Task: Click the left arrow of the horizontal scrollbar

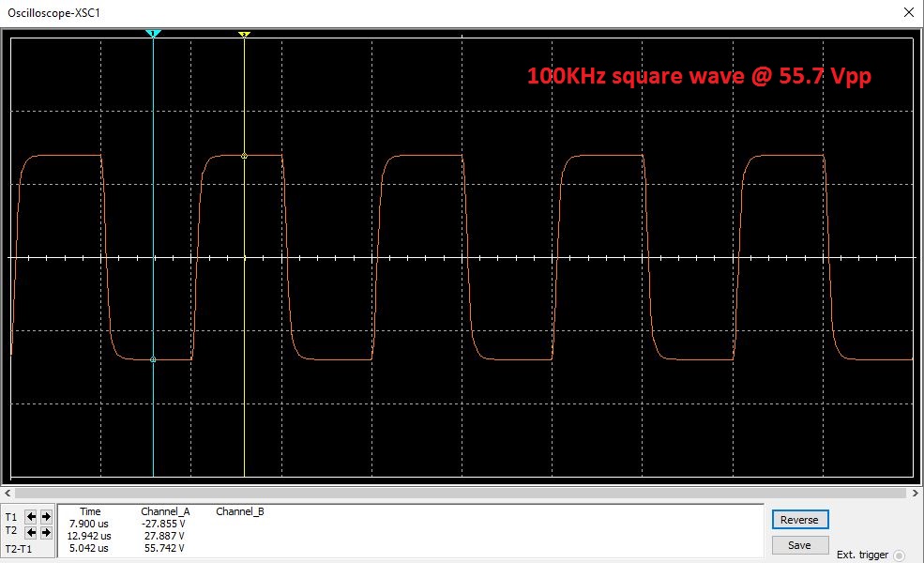Action: pyautogui.click(x=8, y=493)
